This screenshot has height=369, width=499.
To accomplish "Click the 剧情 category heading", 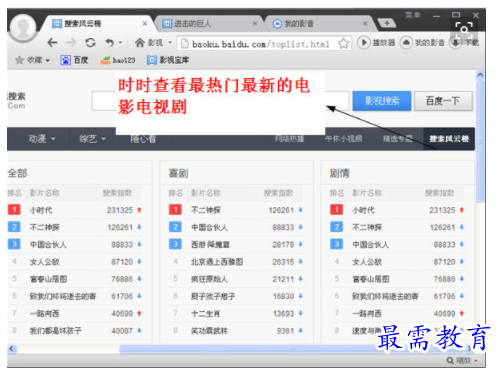I will [340, 173].
